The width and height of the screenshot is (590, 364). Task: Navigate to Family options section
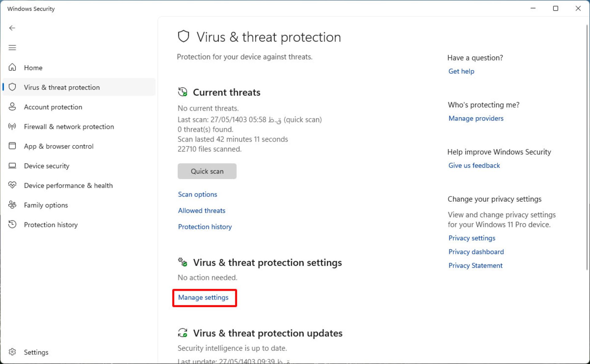[x=46, y=205]
